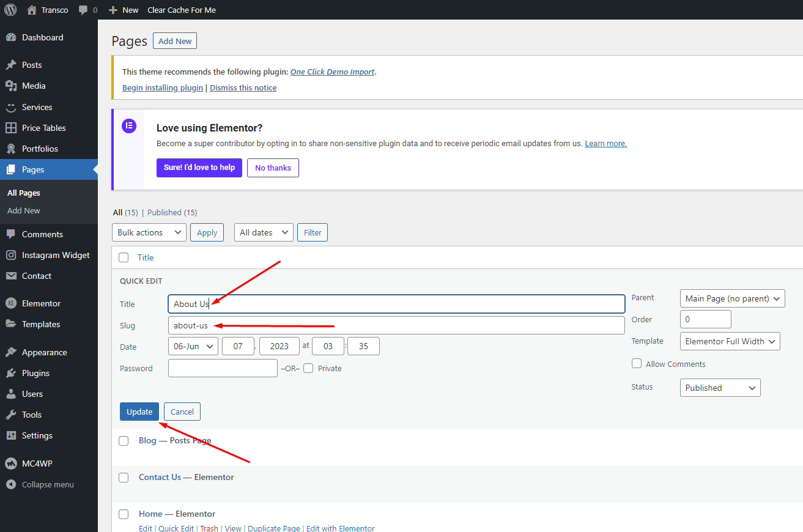This screenshot has height=532, width=803.
Task: Select Add New under Pages submenu
Action: [24, 210]
